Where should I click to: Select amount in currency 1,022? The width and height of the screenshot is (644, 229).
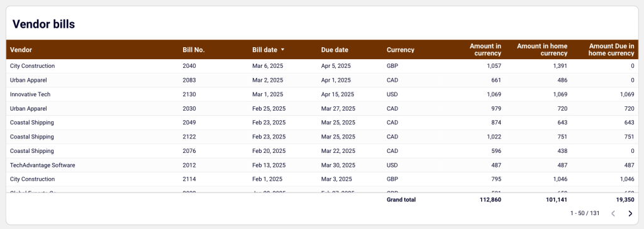(x=494, y=137)
